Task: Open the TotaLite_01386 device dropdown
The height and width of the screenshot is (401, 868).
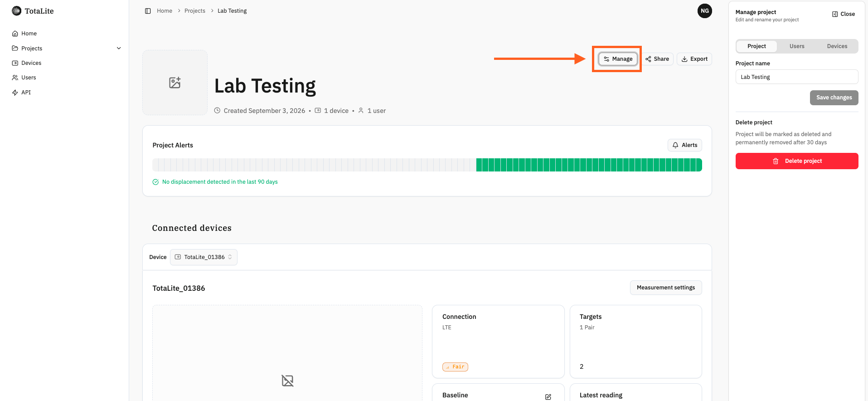Action: click(x=204, y=257)
